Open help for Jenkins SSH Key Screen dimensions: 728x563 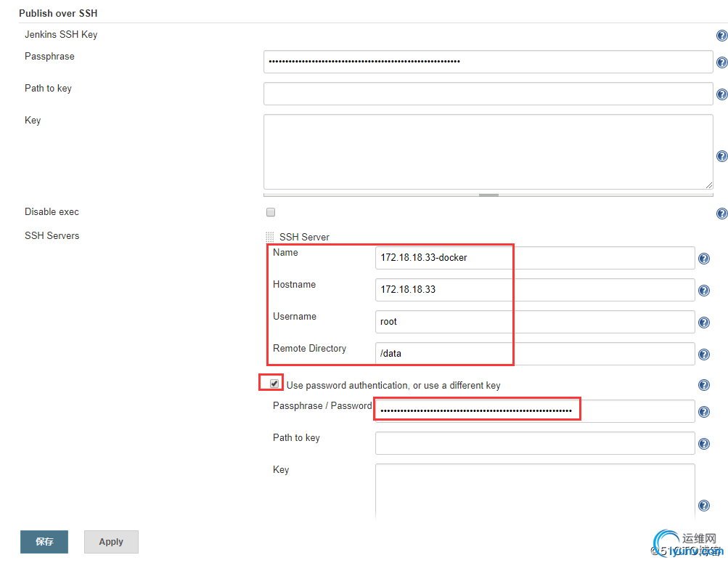[x=722, y=36]
